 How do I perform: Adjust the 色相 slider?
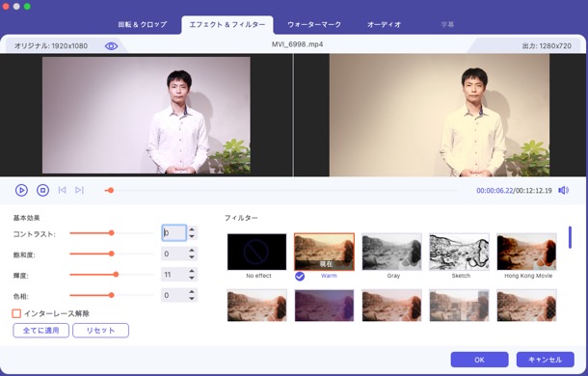[112, 295]
